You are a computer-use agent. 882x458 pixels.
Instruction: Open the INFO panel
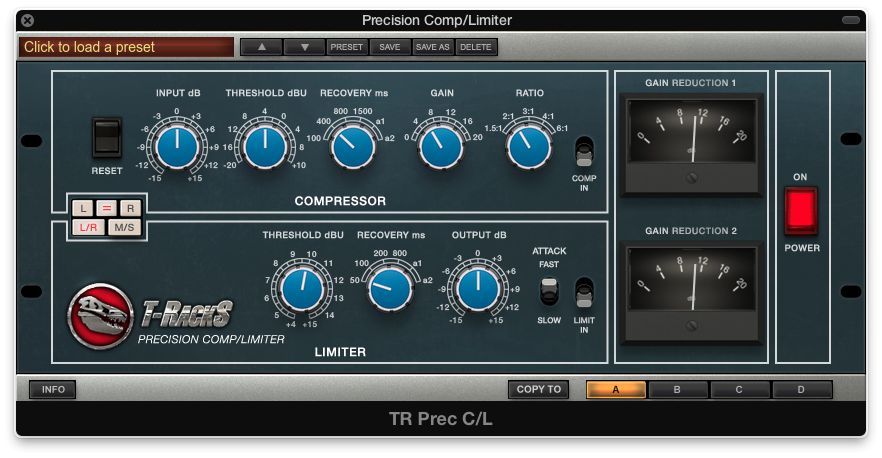pos(52,389)
